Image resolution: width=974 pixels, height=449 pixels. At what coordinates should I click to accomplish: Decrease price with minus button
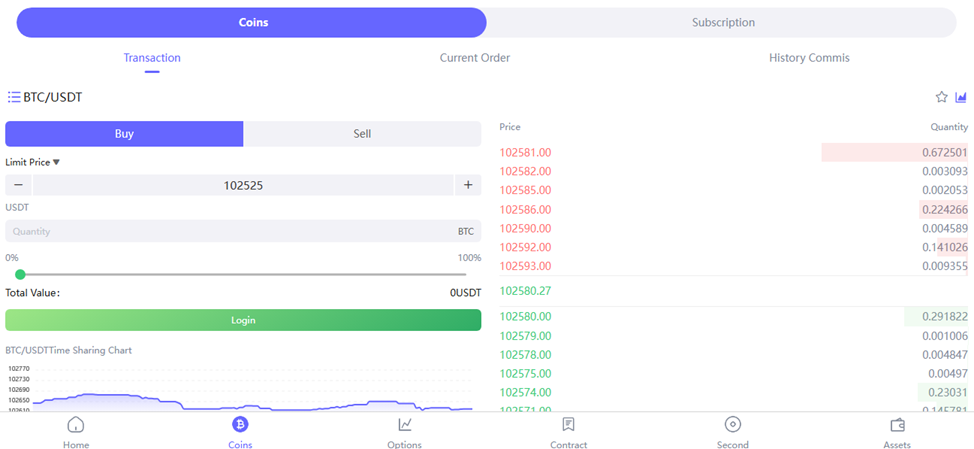(18, 185)
